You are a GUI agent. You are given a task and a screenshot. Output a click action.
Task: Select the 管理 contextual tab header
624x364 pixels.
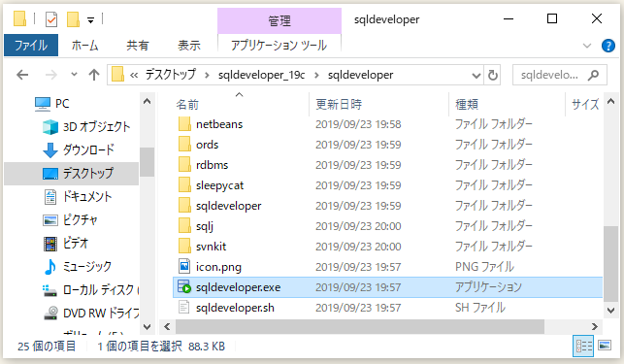click(279, 20)
